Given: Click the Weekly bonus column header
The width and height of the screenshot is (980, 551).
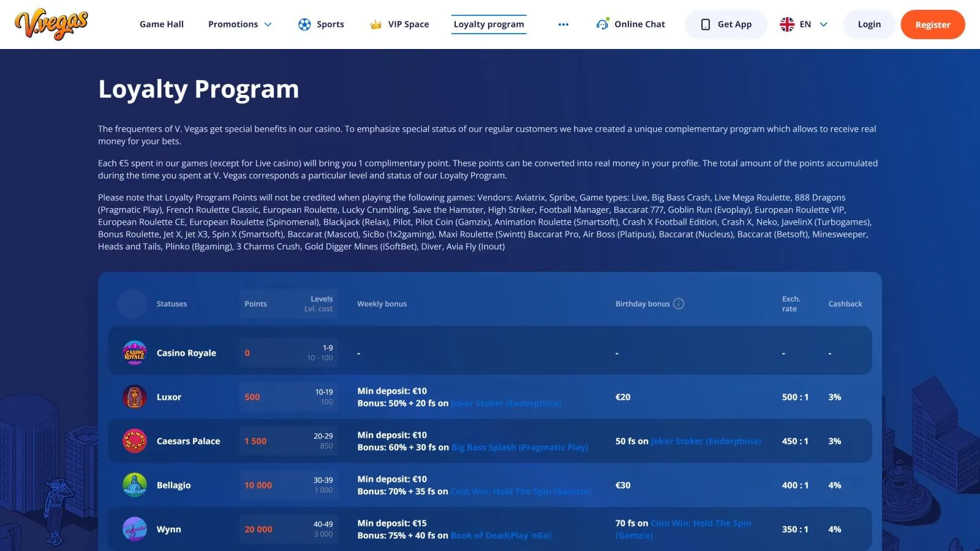Looking at the screenshot, I should (382, 304).
